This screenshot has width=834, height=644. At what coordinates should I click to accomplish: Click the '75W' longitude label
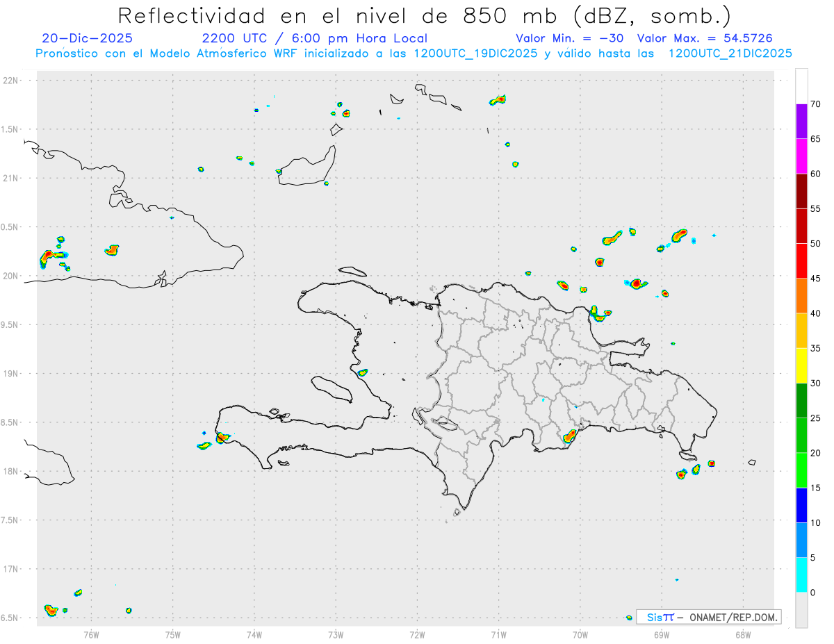point(172,634)
